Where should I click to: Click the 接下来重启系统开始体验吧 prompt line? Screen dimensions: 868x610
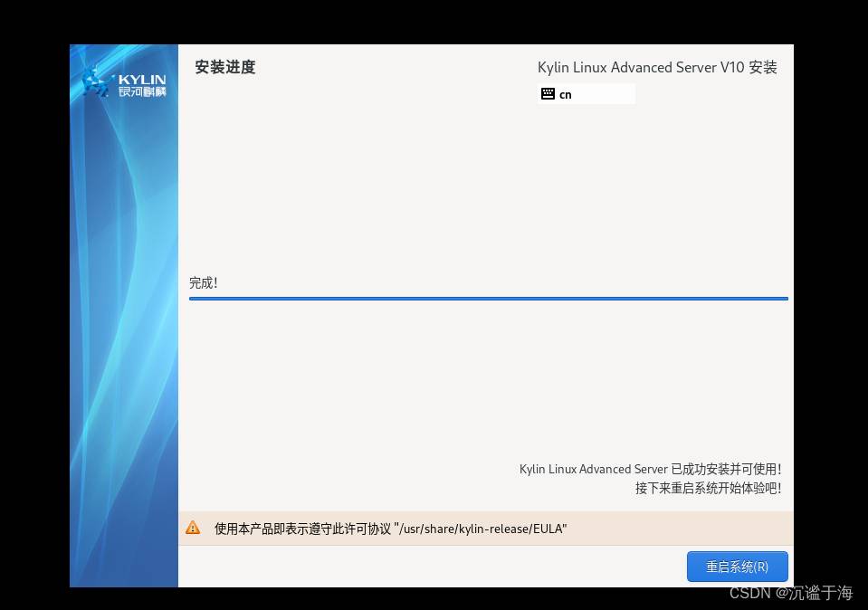click(x=708, y=488)
